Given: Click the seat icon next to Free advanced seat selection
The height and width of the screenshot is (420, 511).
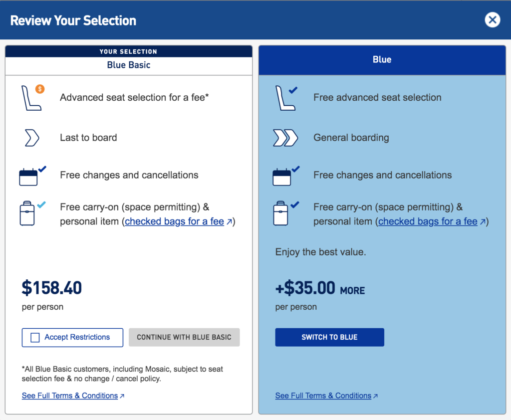Looking at the screenshot, I should [284, 98].
